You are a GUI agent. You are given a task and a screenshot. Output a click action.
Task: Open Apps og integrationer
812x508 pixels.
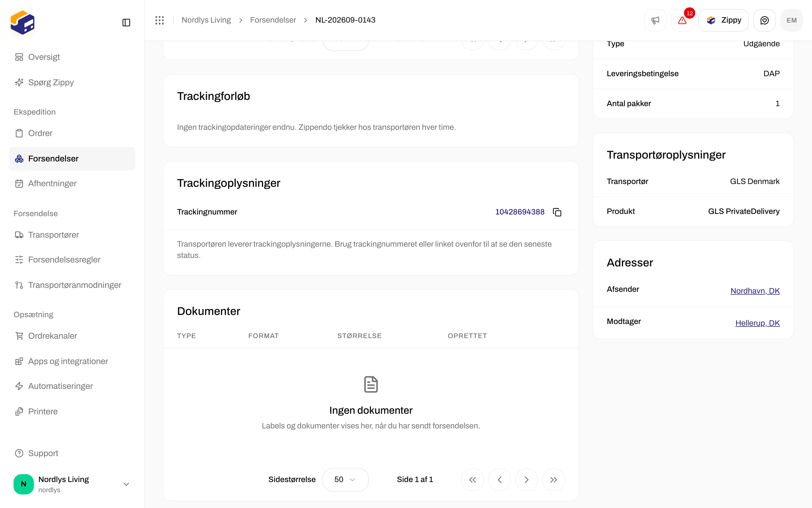click(72, 361)
